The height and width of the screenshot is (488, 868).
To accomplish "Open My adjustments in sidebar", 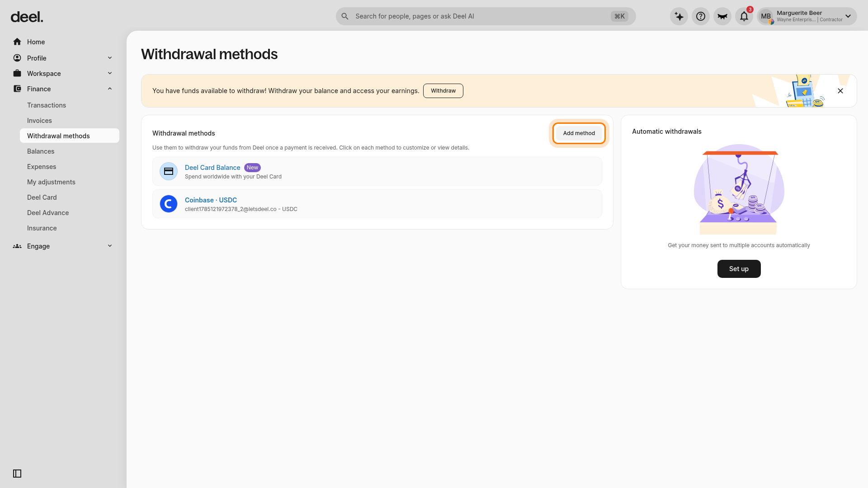I will tap(51, 182).
